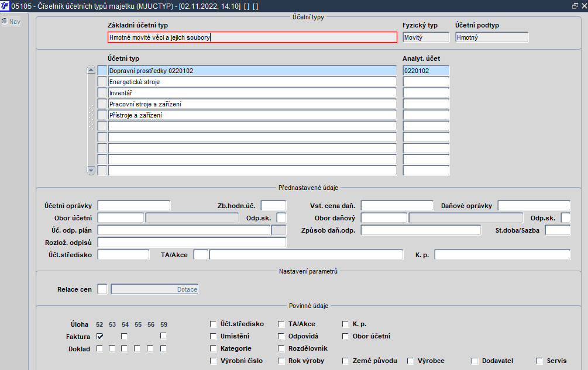588x370 pixels.
Task: Select the Dopravní prostředky 0220102 row
Action: point(252,71)
